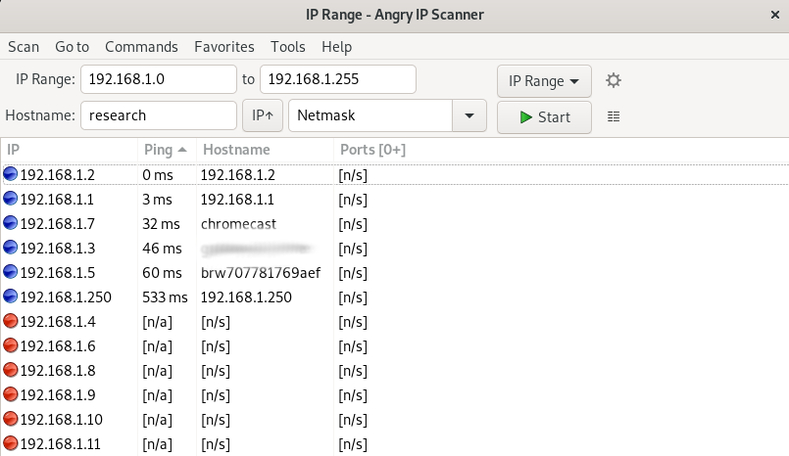Close the Angry IP Scanner window

pos(775,15)
